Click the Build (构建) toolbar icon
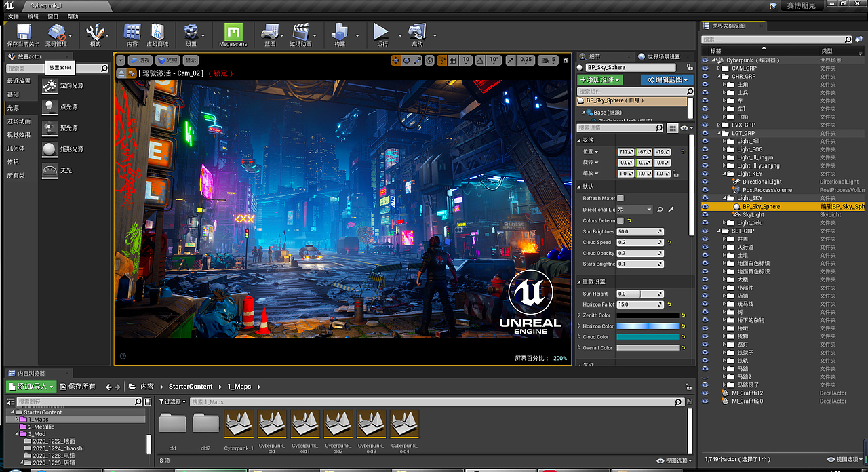The width and height of the screenshot is (868, 472). coord(339,32)
